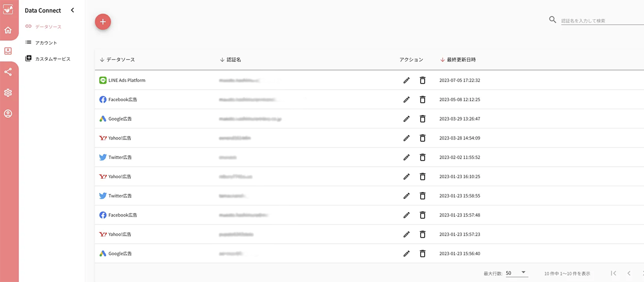
Task: Edit the Twitter広告 entry dated 2023-02-02
Action: (407, 157)
